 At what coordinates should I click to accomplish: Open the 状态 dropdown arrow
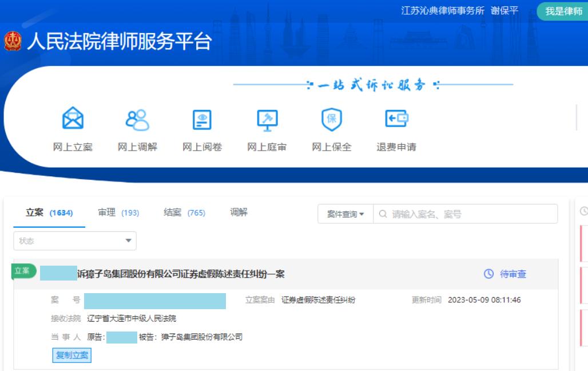[x=129, y=240]
